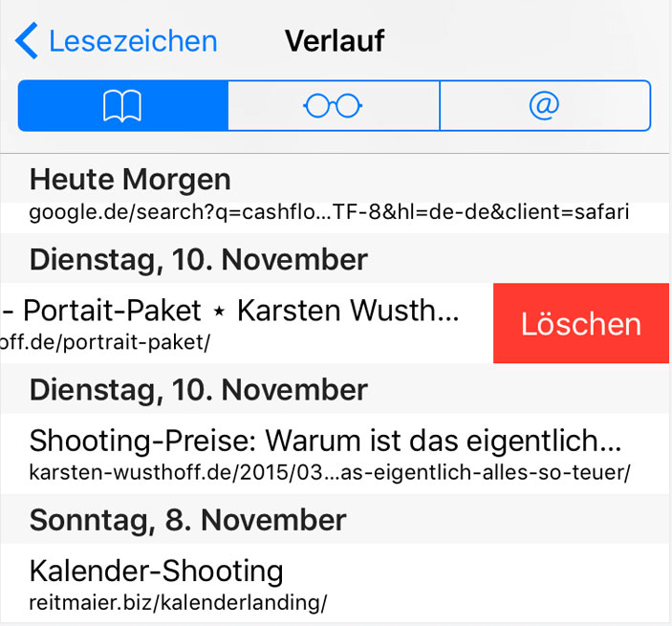The width and height of the screenshot is (672, 626).
Task: Switch to the reading list glasses tab
Action: tap(333, 105)
